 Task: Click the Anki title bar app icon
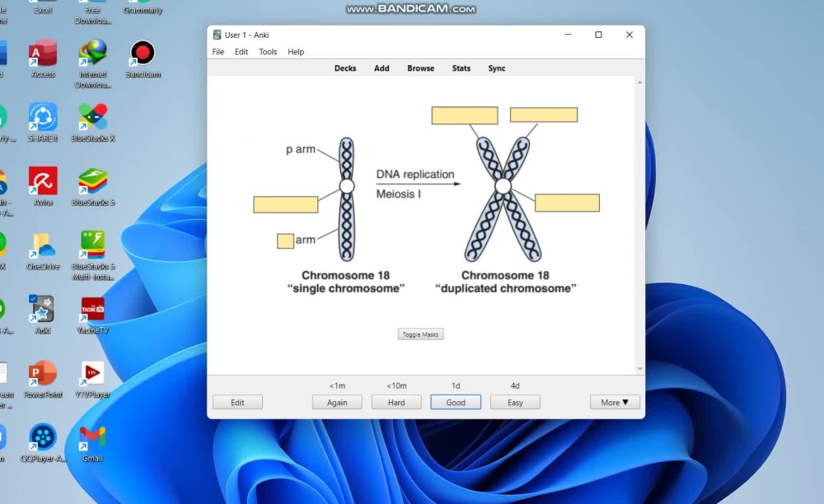point(217,35)
